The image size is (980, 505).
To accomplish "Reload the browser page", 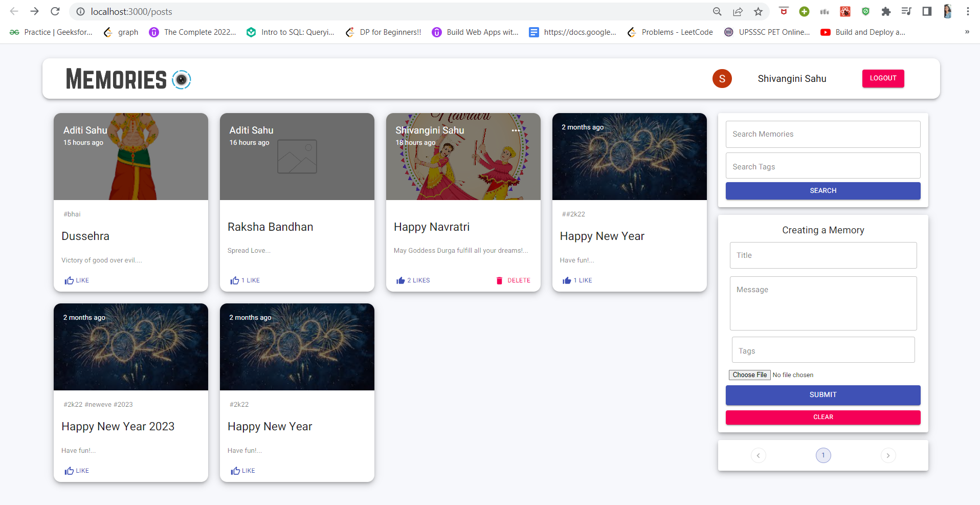I will click(x=55, y=11).
